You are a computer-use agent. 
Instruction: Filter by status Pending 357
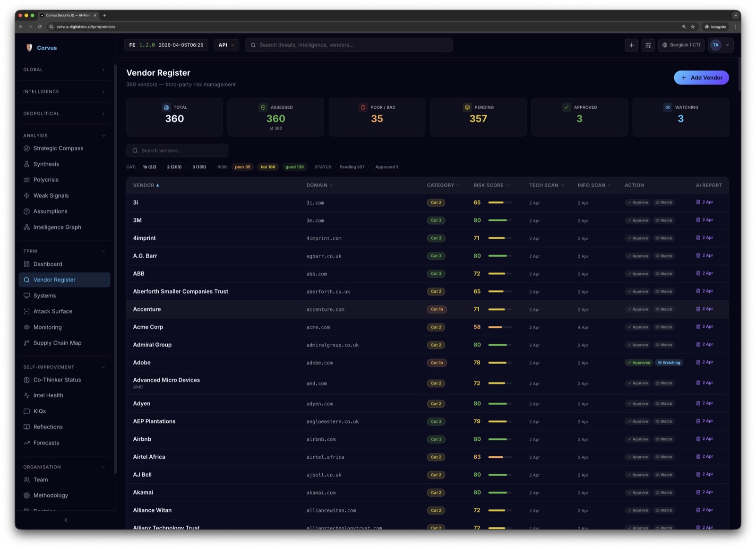[352, 167]
